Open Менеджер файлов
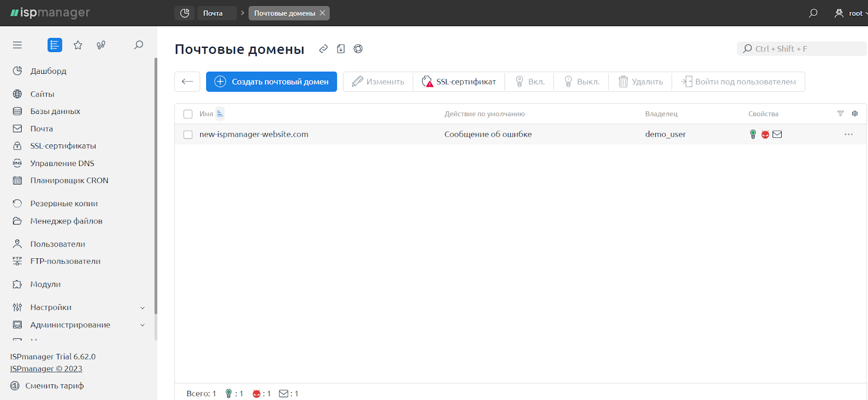 coord(66,221)
